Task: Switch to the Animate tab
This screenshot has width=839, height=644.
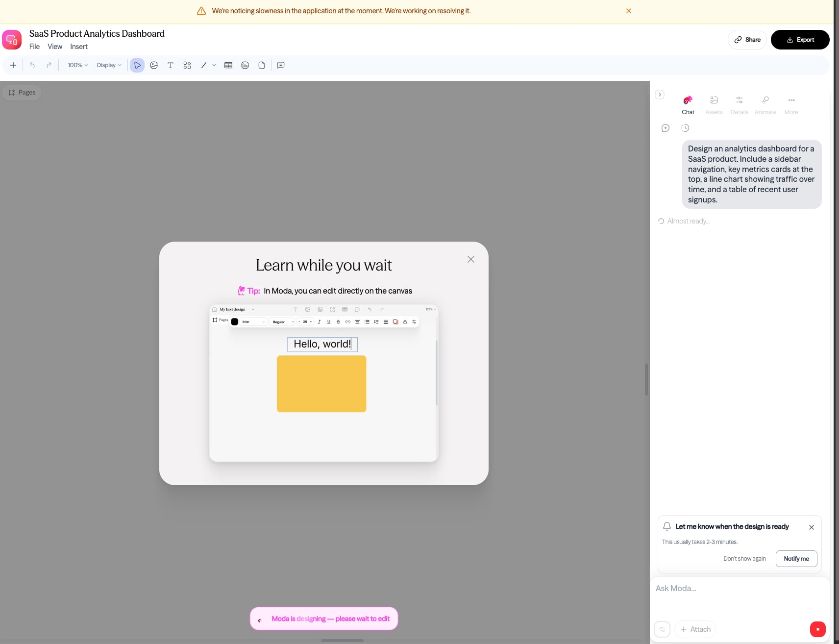Action: pos(765,105)
